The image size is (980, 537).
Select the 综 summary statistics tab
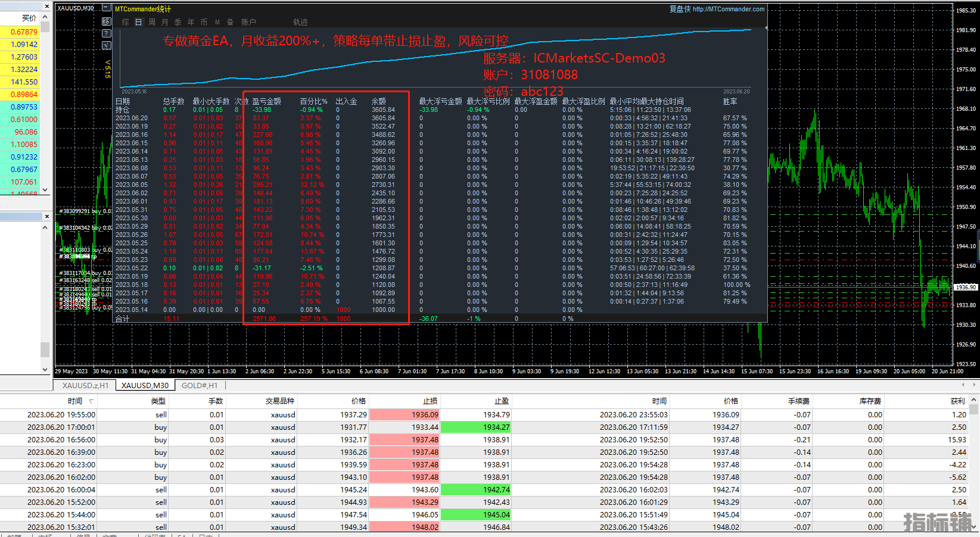tap(125, 22)
